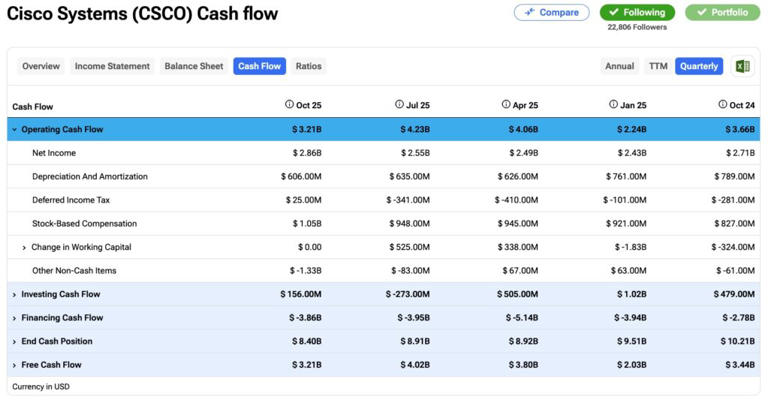Go to the Ratios tab

pyautogui.click(x=308, y=66)
